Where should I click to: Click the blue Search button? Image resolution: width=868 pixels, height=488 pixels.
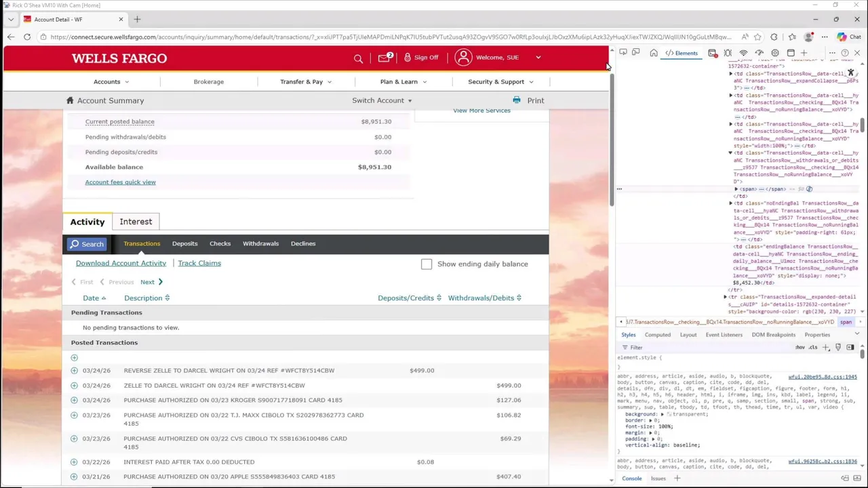pyautogui.click(x=87, y=244)
